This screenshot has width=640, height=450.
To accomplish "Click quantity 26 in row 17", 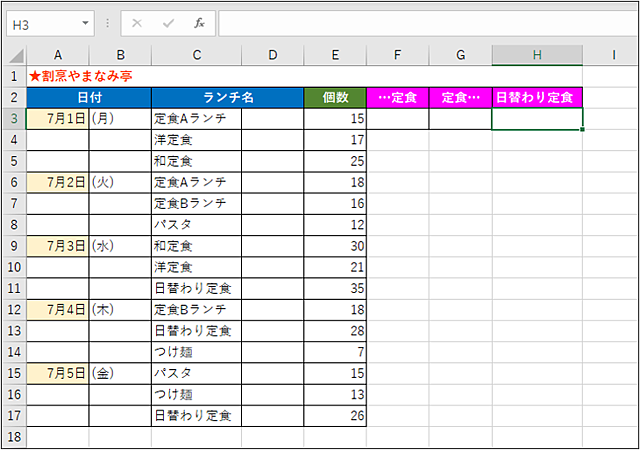I will tap(335, 416).
